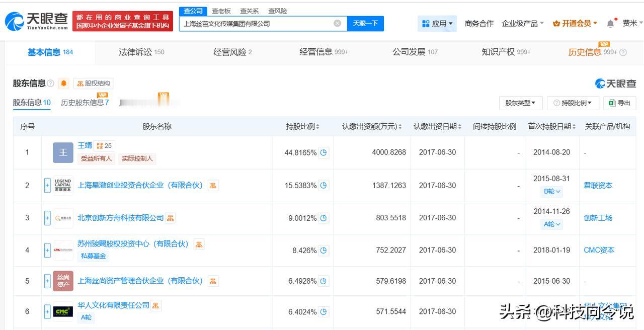The width and height of the screenshot is (644, 330).
Task: Open the 历史股东信息 7 sub-tab
Action: point(85,103)
